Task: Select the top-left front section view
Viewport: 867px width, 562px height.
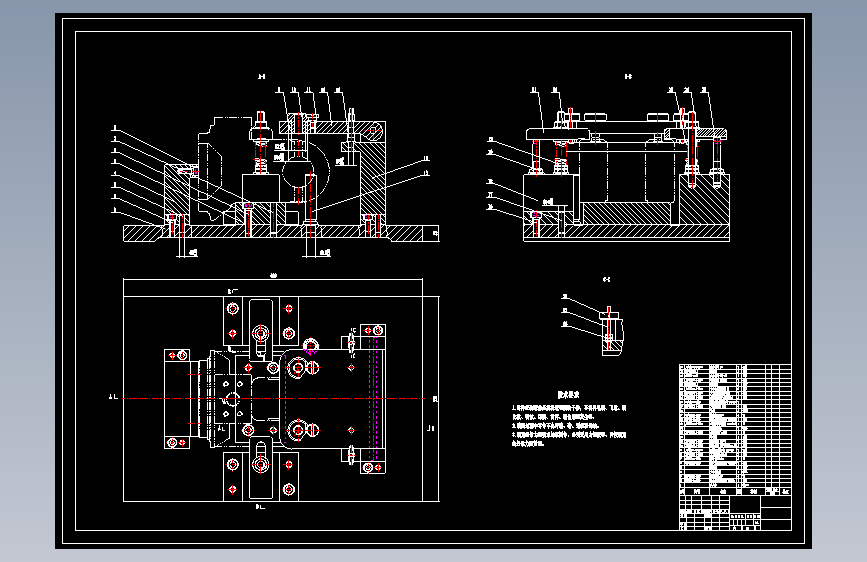Action: click(276, 171)
